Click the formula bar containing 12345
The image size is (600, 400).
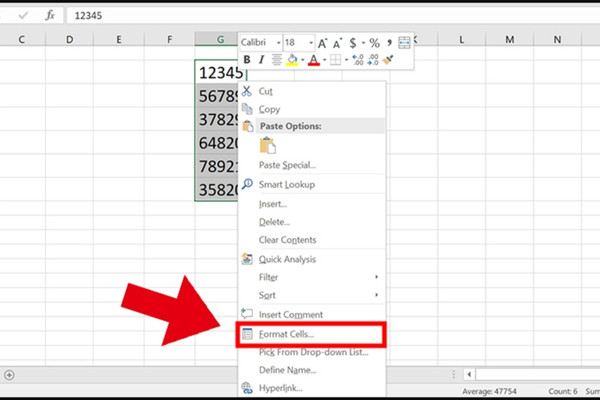[333, 16]
